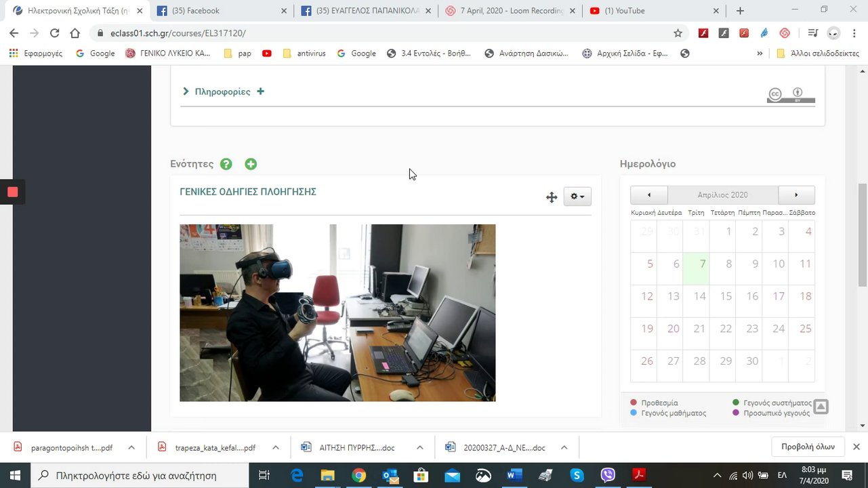The width and height of the screenshot is (868, 488).
Task: Select day 7 in the calendar
Action: [x=696, y=269]
